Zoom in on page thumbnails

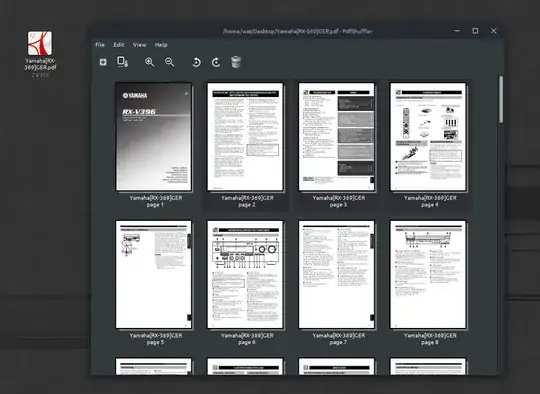coord(149,62)
